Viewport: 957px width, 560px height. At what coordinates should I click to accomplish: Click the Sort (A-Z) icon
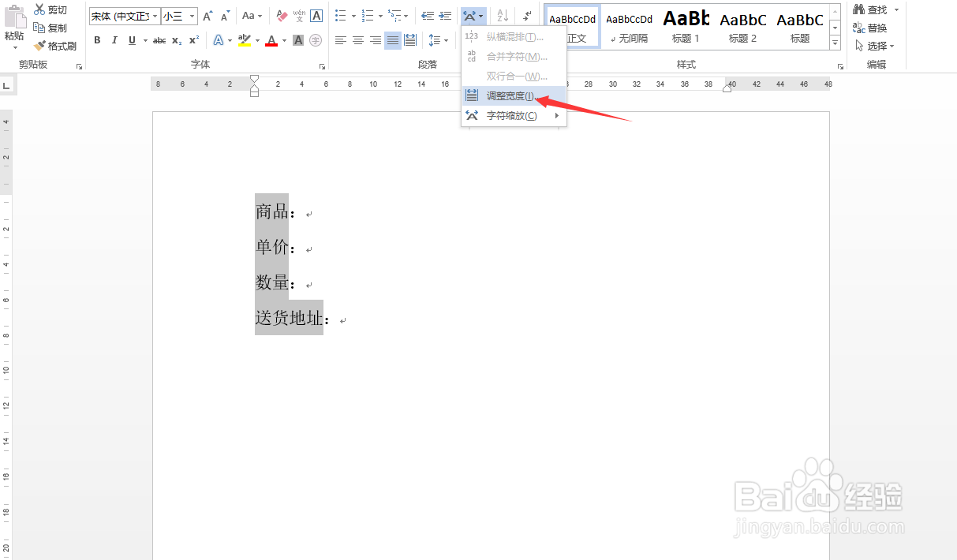click(503, 16)
